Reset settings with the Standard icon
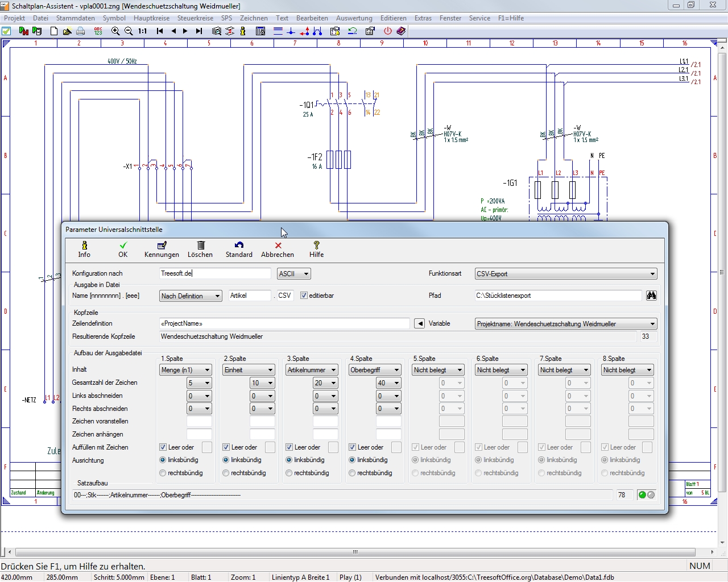This screenshot has width=728, height=582. click(x=239, y=249)
